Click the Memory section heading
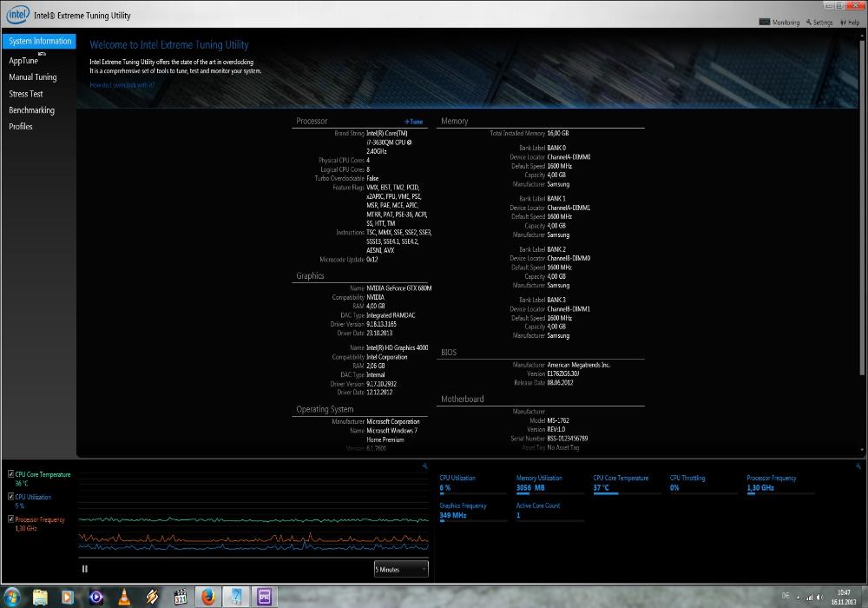The image size is (868, 608). point(455,122)
